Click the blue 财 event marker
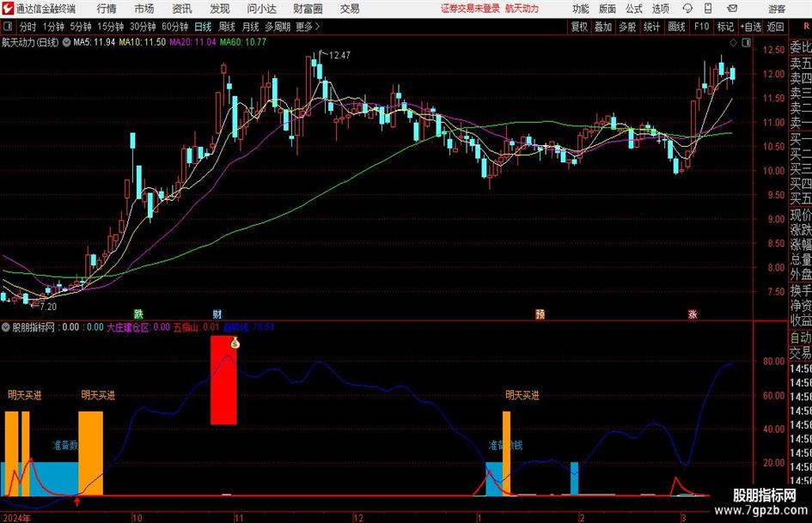812x523 pixels. coord(217,313)
